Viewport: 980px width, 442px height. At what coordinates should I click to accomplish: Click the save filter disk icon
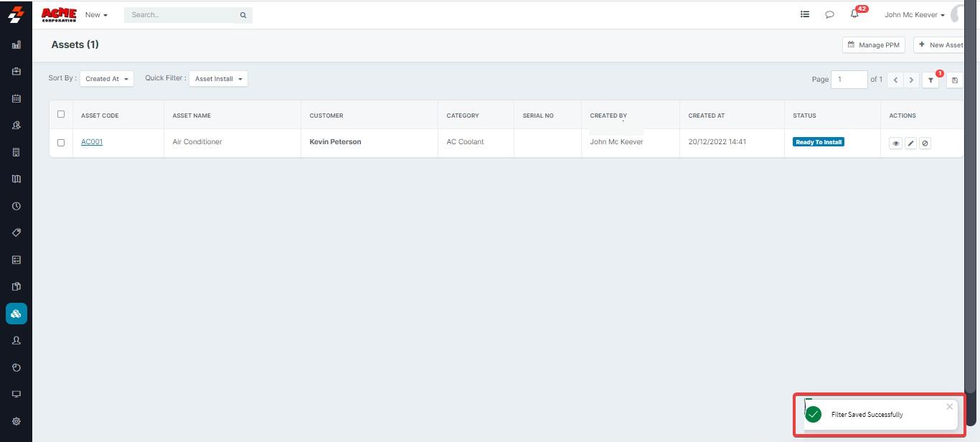(954, 80)
